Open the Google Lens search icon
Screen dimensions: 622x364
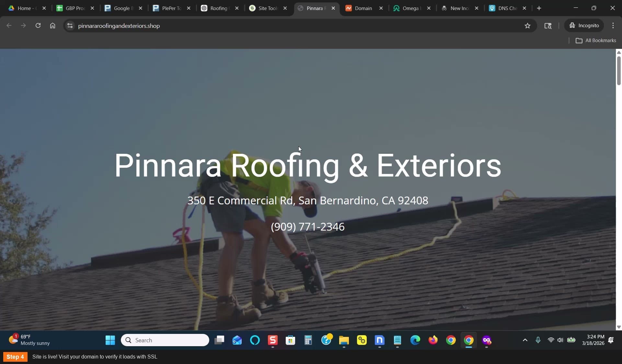point(548,26)
